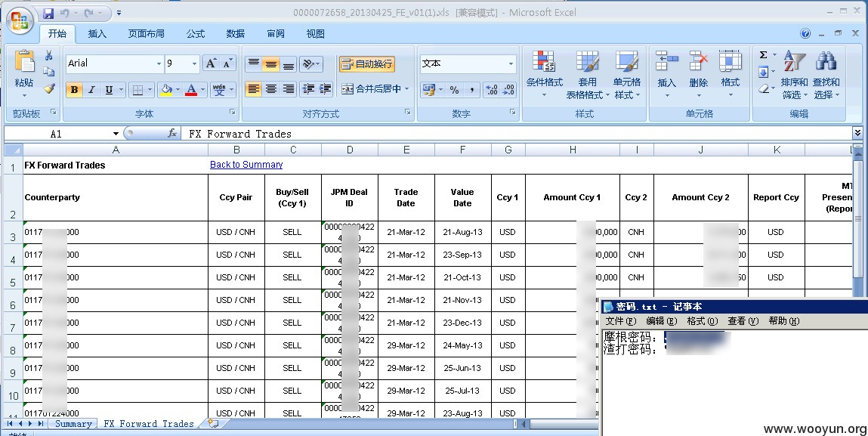Screen dimensions: 868x436
Task: Open Notepad 编辑 menu
Action: pyautogui.click(x=662, y=321)
